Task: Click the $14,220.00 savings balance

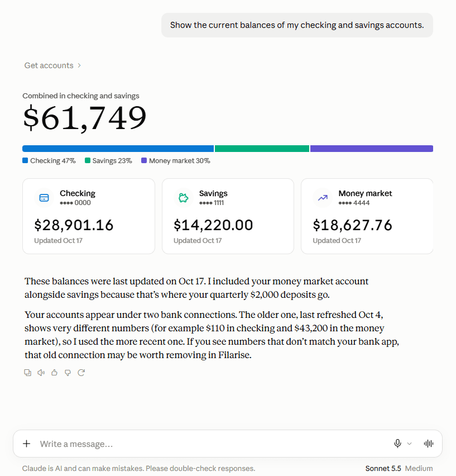Action: click(x=213, y=225)
